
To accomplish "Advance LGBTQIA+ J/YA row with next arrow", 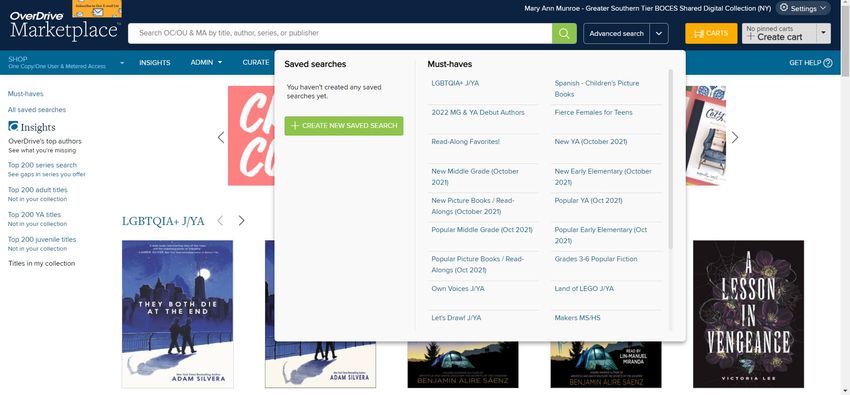I will pyautogui.click(x=242, y=221).
